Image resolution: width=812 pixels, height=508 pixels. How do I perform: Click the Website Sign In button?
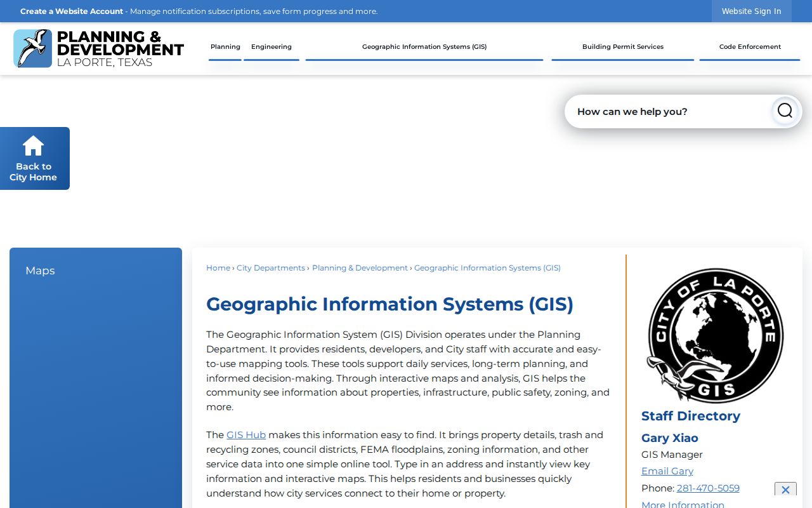(x=751, y=11)
